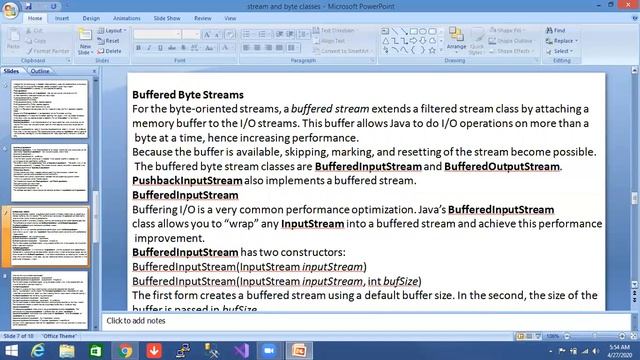Save via the Quick Access toolbar icon
Viewport: 640px width, 360px height.
[28, 6]
